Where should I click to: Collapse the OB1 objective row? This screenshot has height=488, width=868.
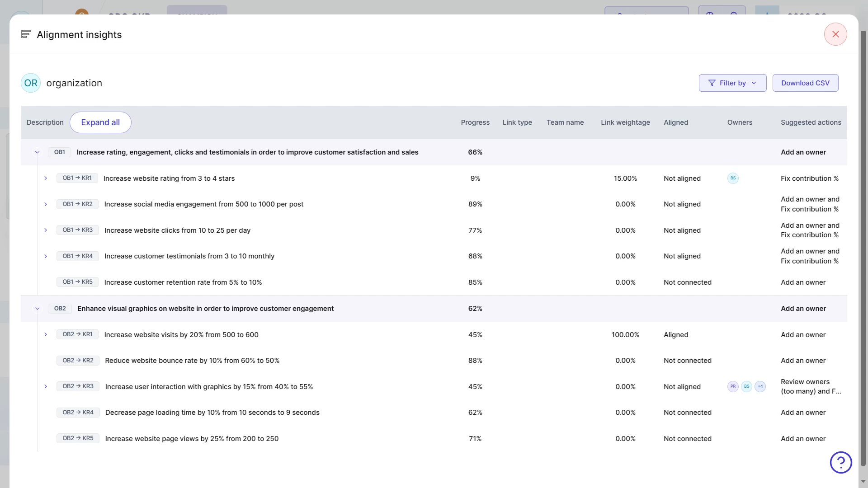click(37, 152)
